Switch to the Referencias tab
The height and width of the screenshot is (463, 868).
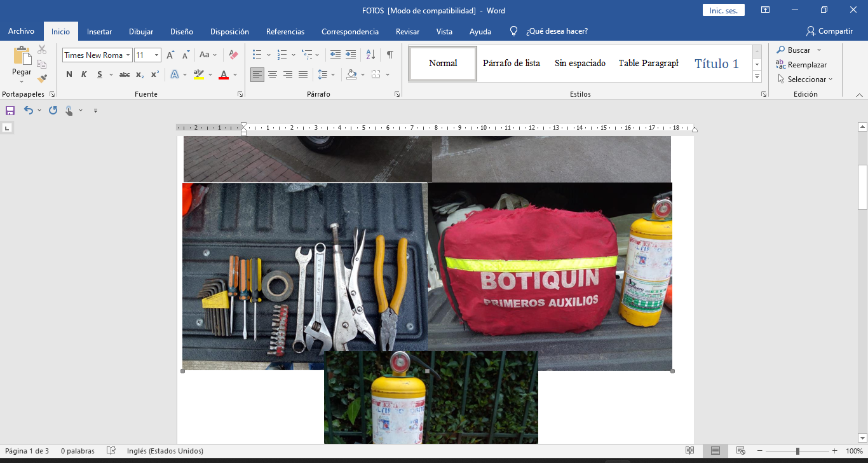(x=285, y=31)
